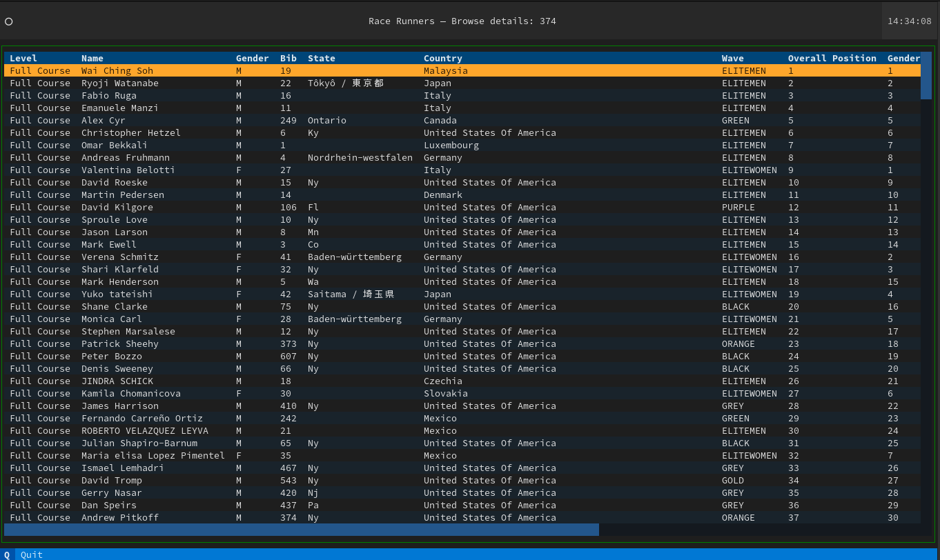Select the runner Ryoji Watanabe
The image size is (940, 560).
[462, 83]
